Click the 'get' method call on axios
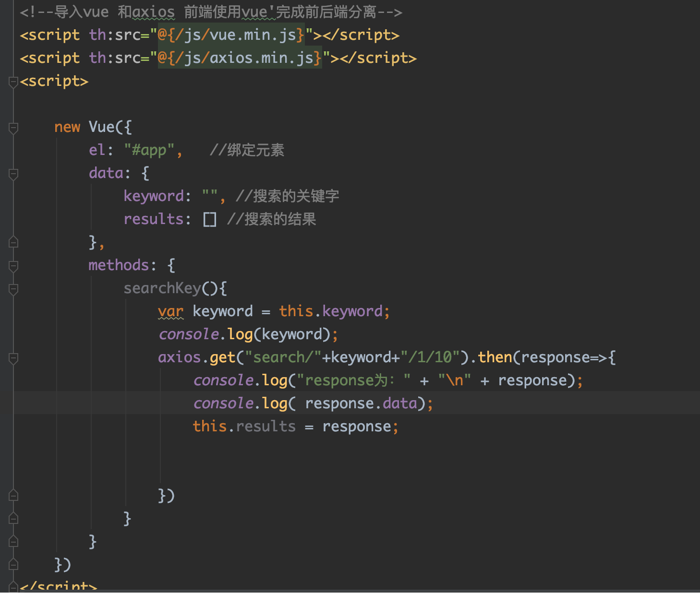The image size is (700, 593). point(223,357)
